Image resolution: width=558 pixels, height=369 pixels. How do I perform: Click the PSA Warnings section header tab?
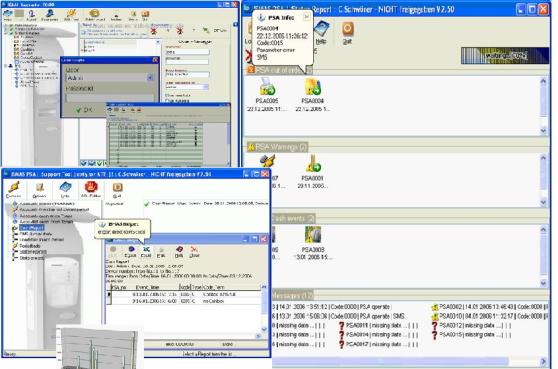pos(278,147)
